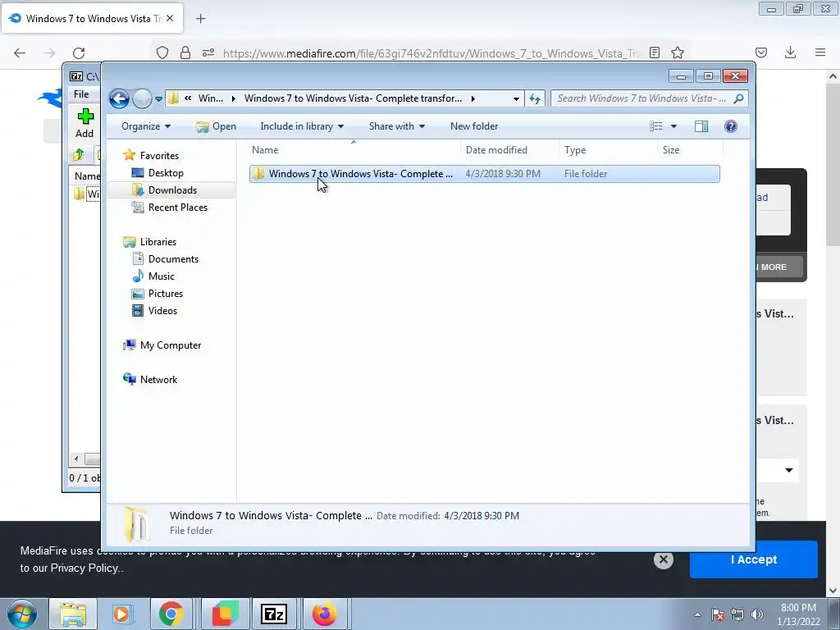Open Firefox downloads panel
Screen dimensions: 840x630
790,52
